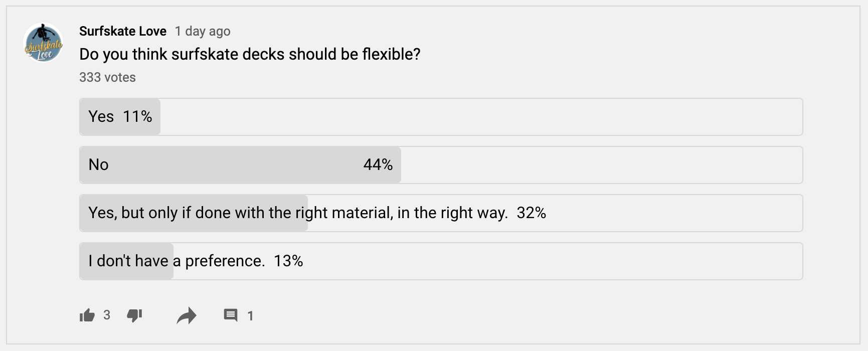Click the 32% result label
This screenshot has height=351, width=868.
(531, 213)
